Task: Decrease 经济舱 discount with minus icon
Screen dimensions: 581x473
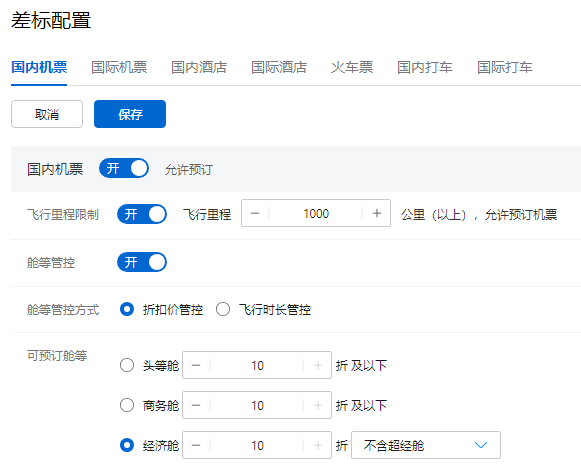Action: point(196,445)
